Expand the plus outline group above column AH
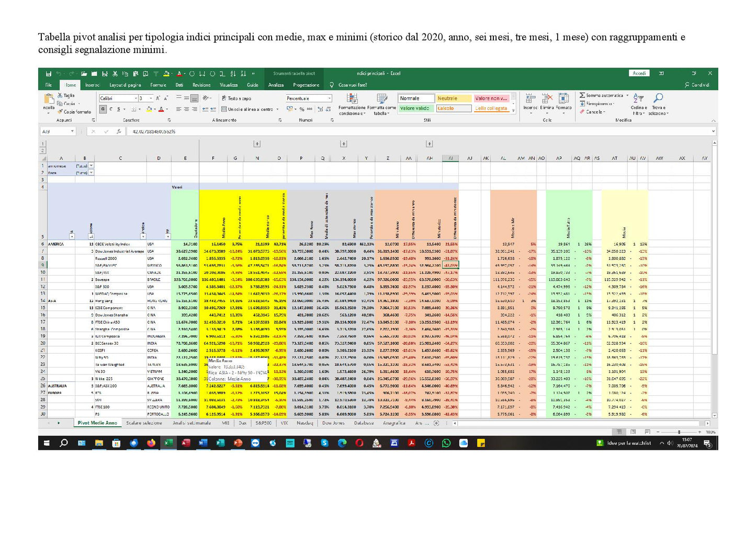This screenshot has height=534, width=756. point(430,143)
